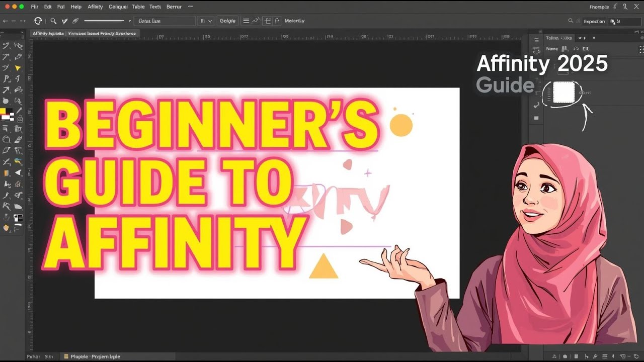This screenshot has height=362, width=644.
Task: Open the Affinity menu in the menu bar
Action: [x=95, y=7]
